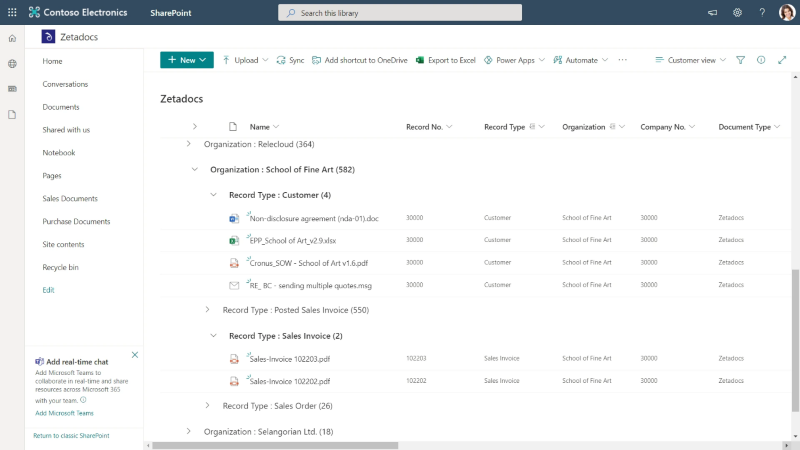Open the Name column header menu
Viewport: 800px width, 450px height.
(x=264, y=127)
